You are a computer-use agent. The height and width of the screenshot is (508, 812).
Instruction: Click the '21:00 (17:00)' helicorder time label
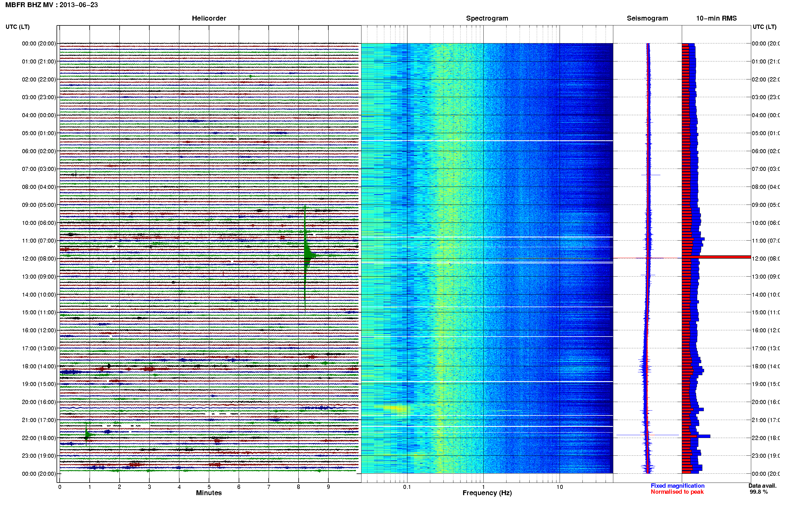click(x=39, y=420)
